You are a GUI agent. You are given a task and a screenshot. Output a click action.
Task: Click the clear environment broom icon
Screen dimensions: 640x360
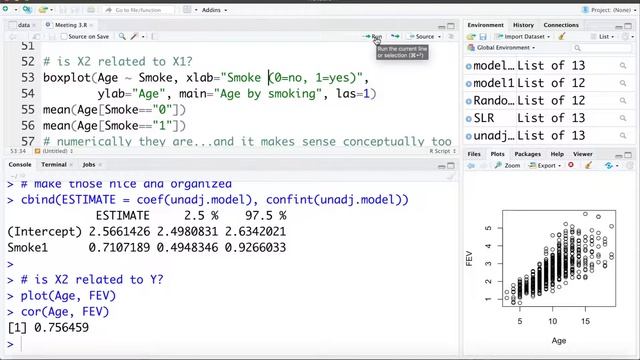pos(562,36)
